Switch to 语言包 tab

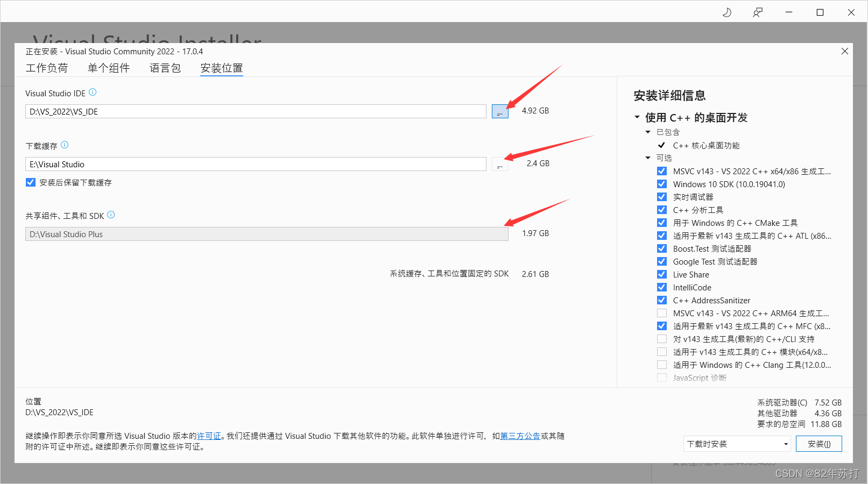[165, 68]
